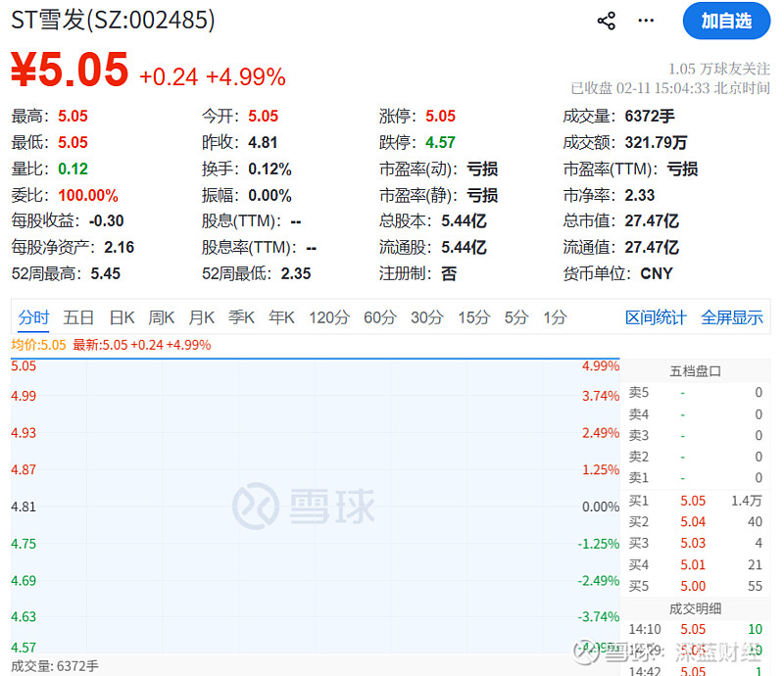Switch chart to 全屏显示 fullscreen
Image resolution: width=784 pixels, height=676 pixels.
coord(732,317)
